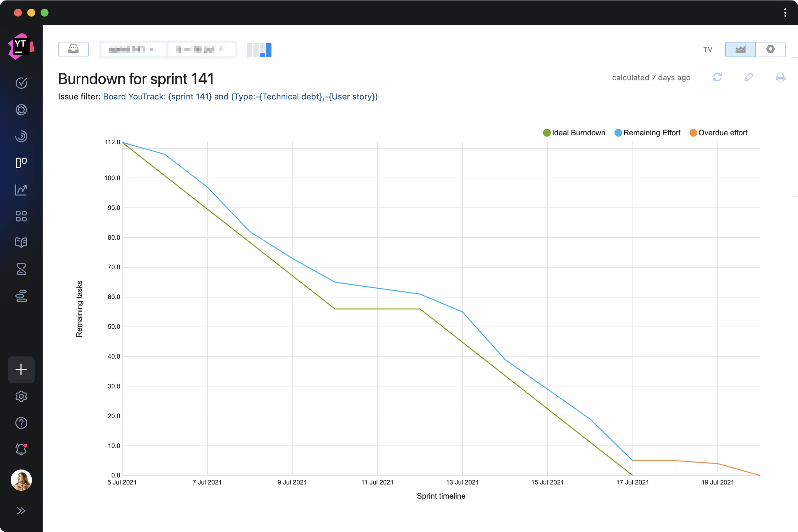Screen dimensions: 798x532
Task: Click the history/replay icon in sidebar
Action: pos(21,136)
